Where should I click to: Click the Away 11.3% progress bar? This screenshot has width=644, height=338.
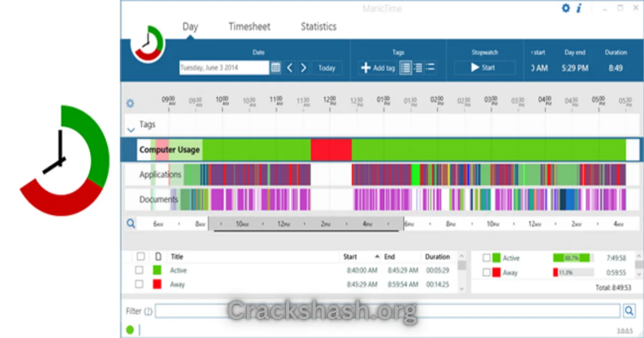[573, 272]
